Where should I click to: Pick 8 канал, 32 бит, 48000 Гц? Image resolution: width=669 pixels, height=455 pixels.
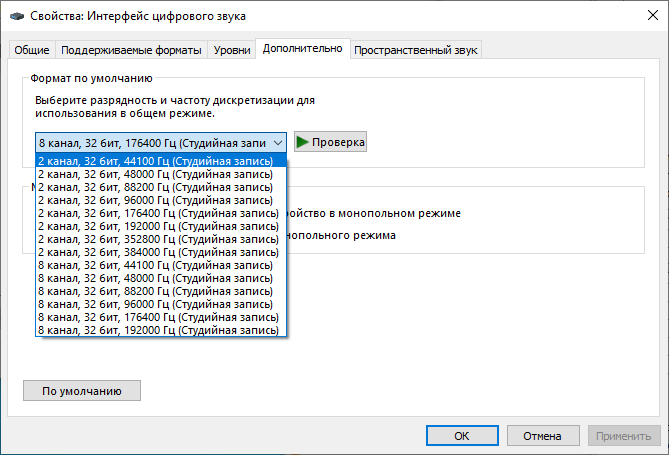click(x=161, y=278)
